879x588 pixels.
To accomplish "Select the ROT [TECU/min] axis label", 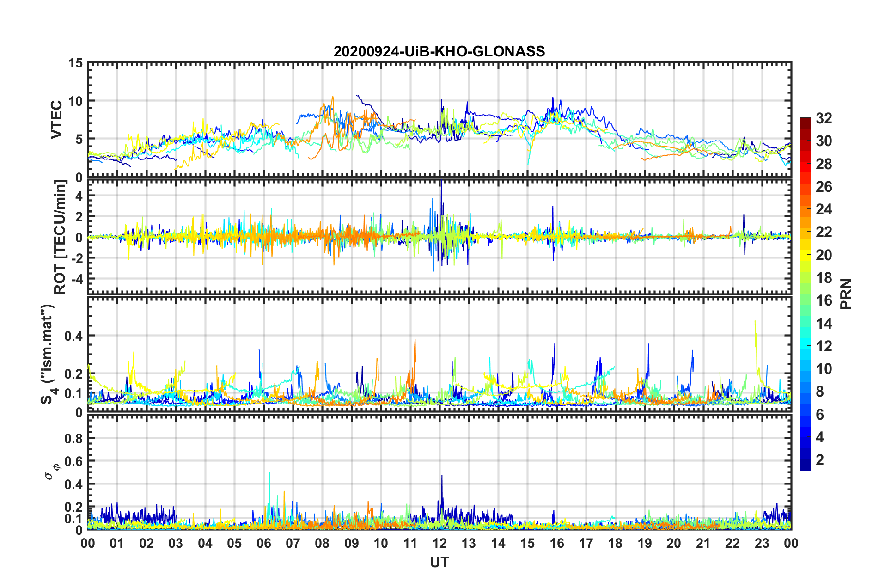I will coord(60,237).
